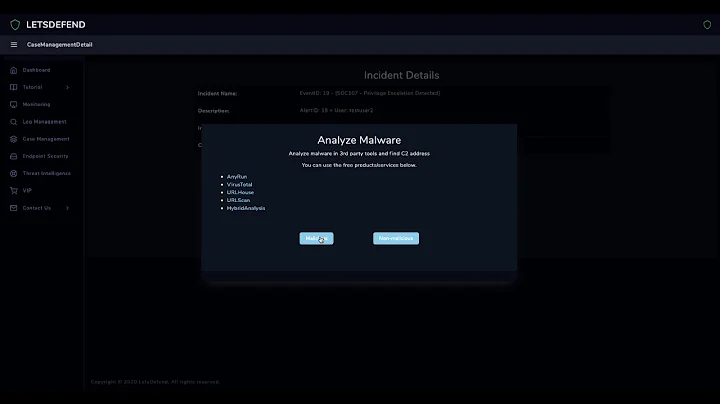Click the VIP cart icon
This screenshot has width=720, height=404.
point(13,191)
